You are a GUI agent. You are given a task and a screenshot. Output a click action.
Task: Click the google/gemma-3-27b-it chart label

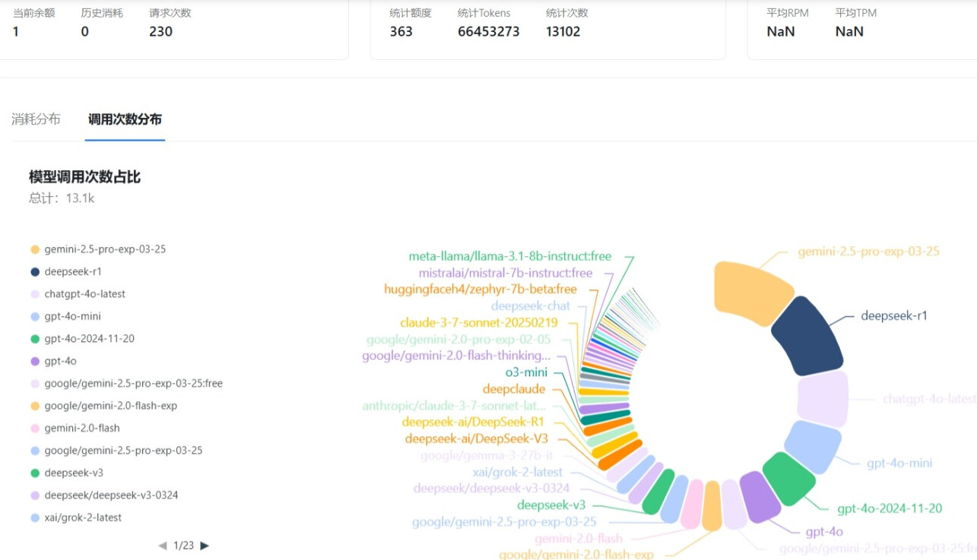[487, 456]
